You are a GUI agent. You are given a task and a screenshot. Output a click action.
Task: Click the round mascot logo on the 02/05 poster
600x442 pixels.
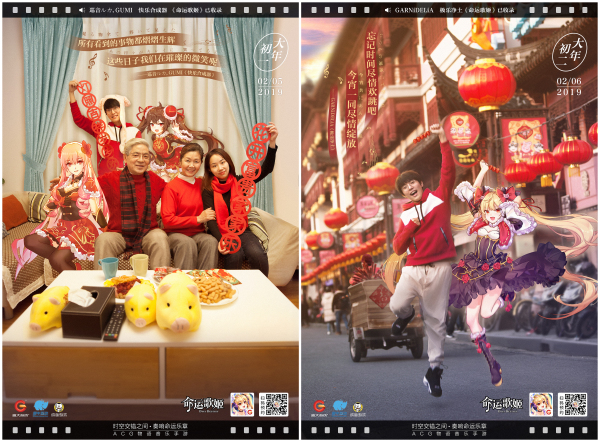pos(59,407)
